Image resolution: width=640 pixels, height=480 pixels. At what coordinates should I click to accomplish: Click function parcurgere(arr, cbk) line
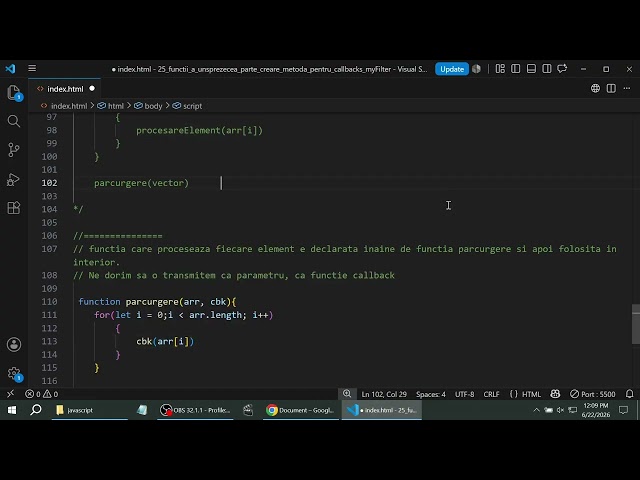point(157,302)
